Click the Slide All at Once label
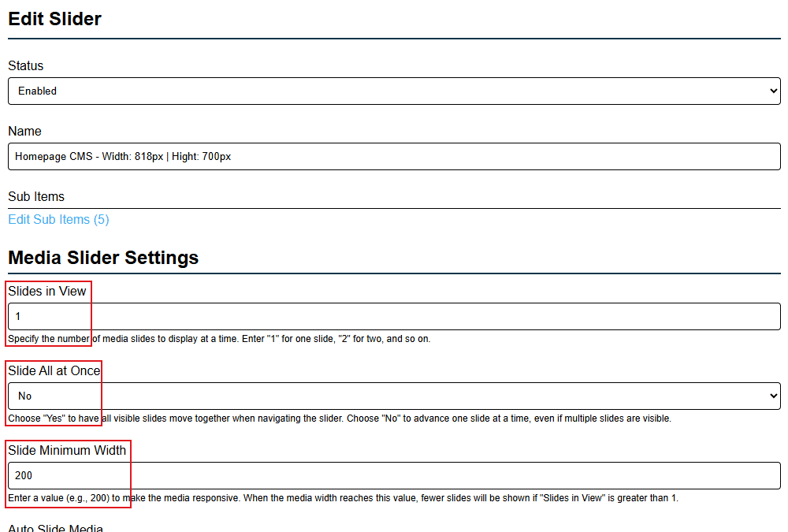The image size is (788, 532). click(54, 370)
